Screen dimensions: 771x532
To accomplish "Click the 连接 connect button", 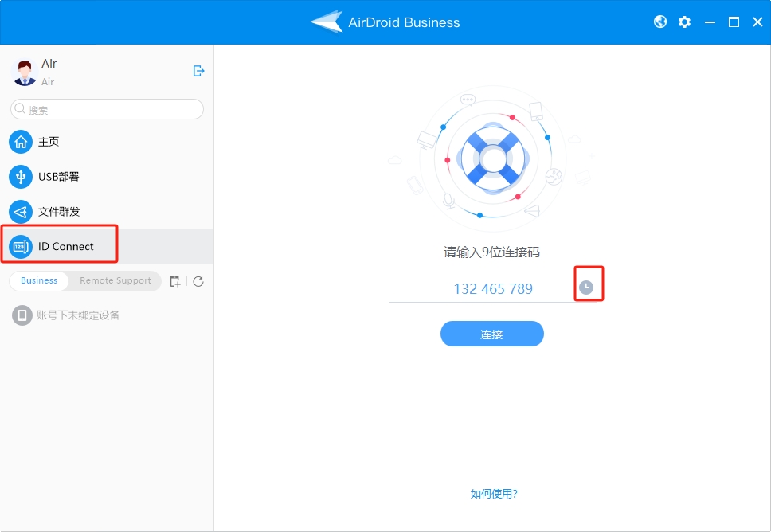I will pos(491,334).
